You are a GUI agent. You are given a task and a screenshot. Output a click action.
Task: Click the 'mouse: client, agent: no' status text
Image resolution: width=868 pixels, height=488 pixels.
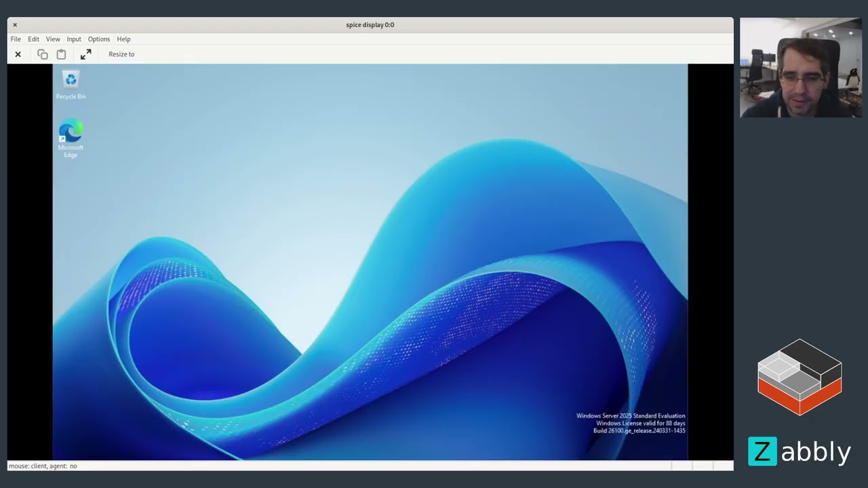pyautogui.click(x=43, y=466)
